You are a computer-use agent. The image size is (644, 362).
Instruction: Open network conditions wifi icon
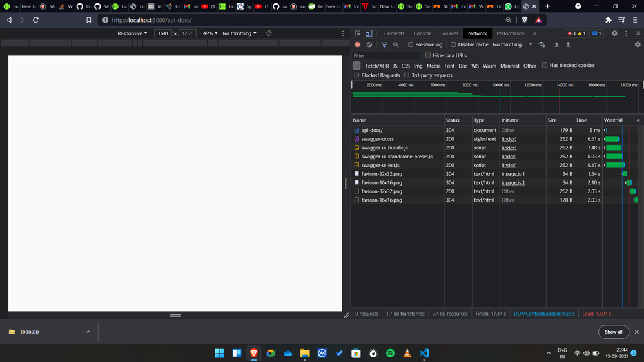542,44
